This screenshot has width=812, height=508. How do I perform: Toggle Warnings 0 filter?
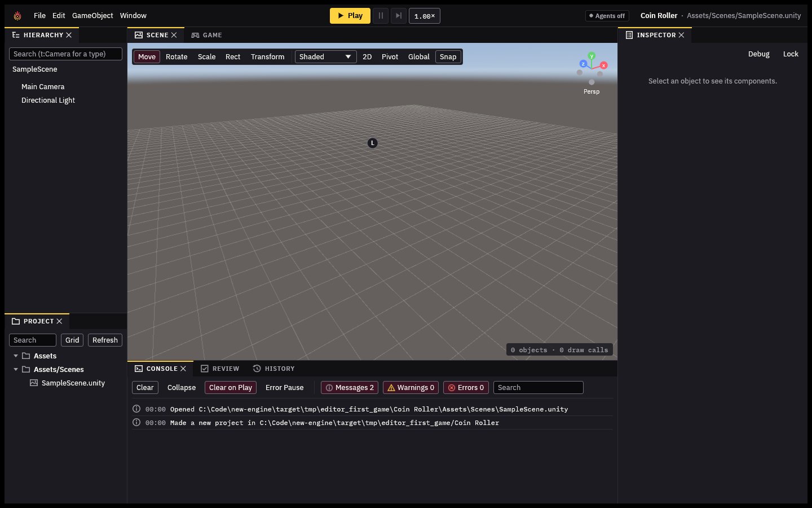[x=411, y=387]
